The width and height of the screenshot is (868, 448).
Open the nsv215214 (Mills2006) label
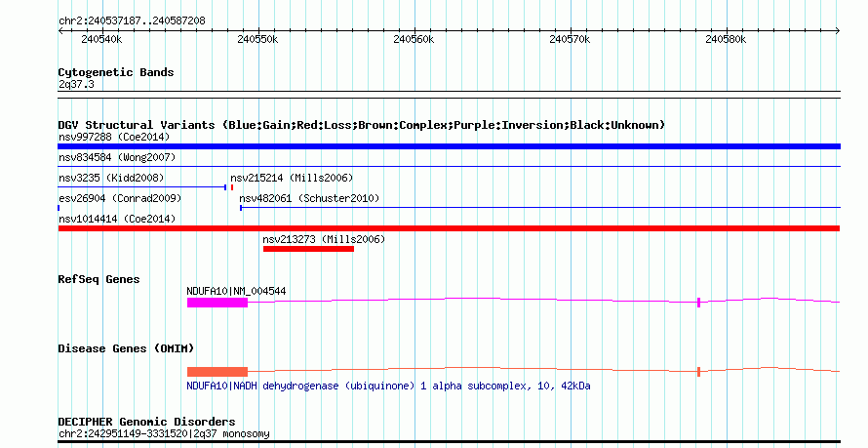coord(292,178)
